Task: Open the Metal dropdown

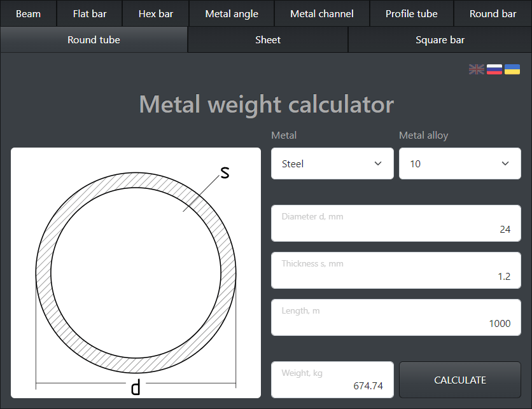Action: [x=332, y=163]
